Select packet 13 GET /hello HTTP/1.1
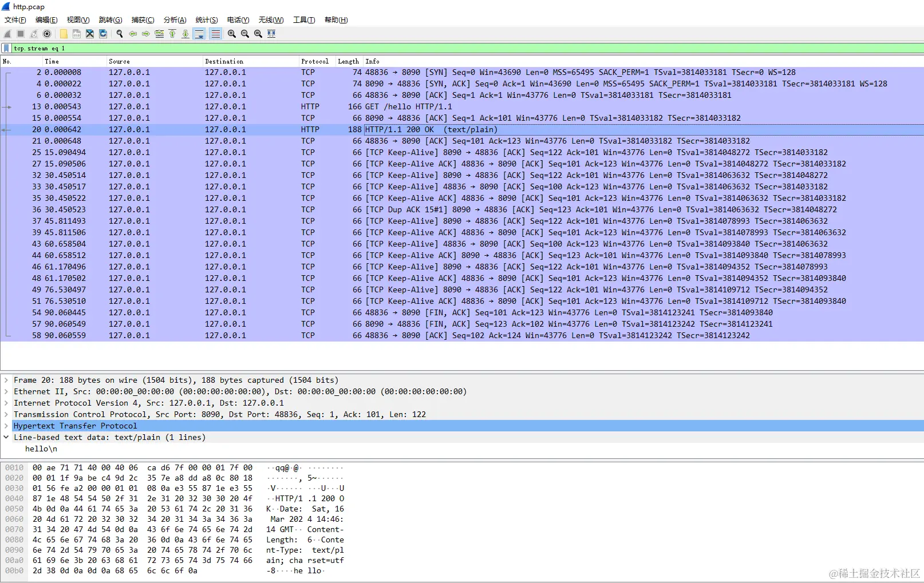Viewport: 924px width, 583px height. click(x=462, y=107)
